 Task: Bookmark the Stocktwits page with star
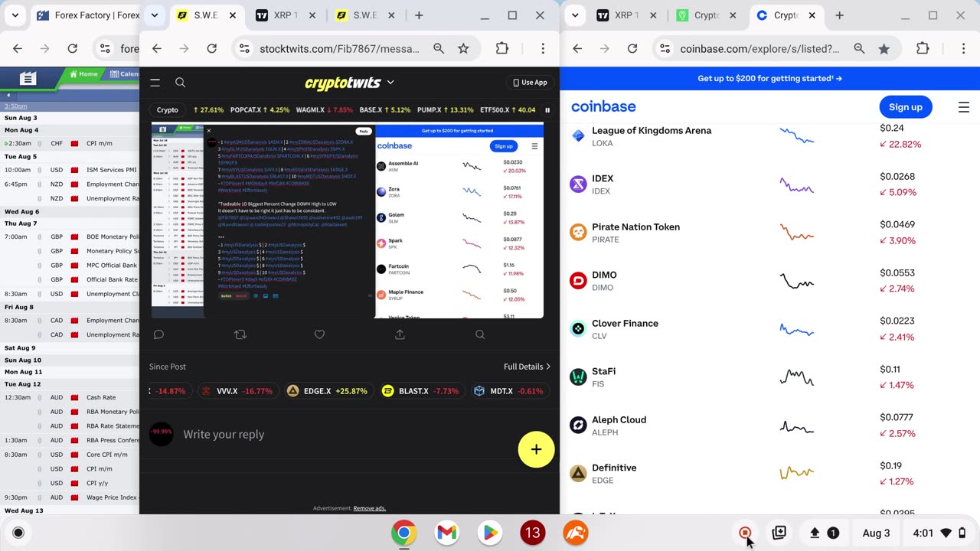point(463,48)
